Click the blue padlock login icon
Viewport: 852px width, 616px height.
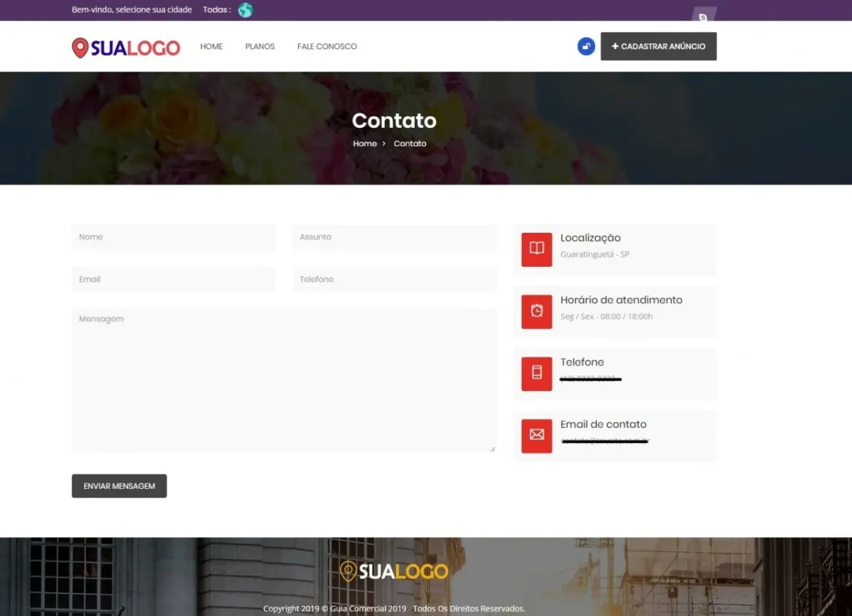(585, 45)
